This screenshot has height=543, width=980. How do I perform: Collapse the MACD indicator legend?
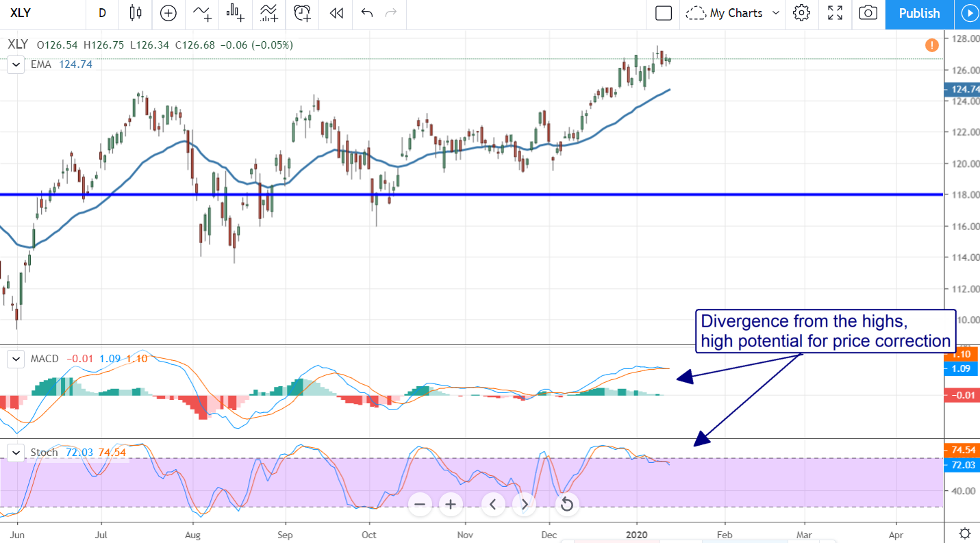click(x=15, y=359)
